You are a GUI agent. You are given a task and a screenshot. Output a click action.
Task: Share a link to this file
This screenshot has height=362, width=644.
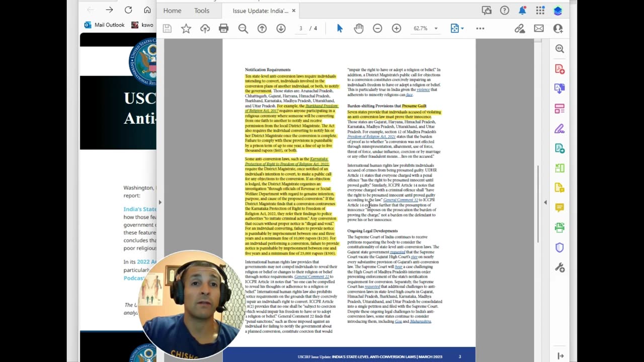(x=520, y=29)
